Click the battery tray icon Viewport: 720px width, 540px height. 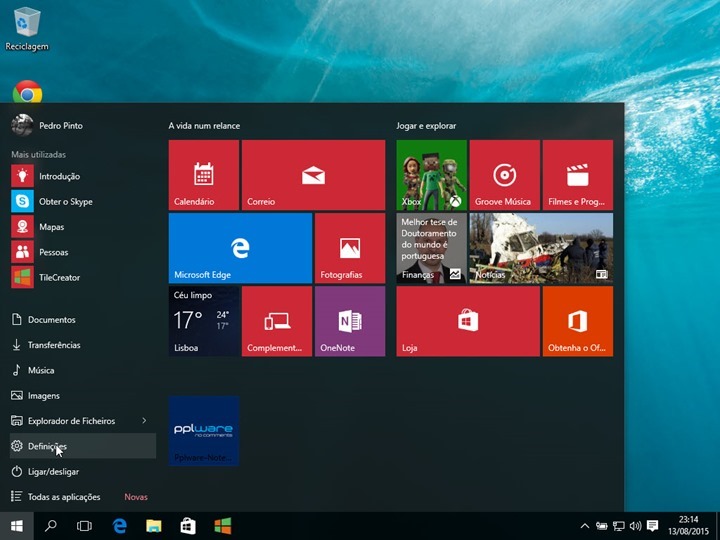point(602,526)
